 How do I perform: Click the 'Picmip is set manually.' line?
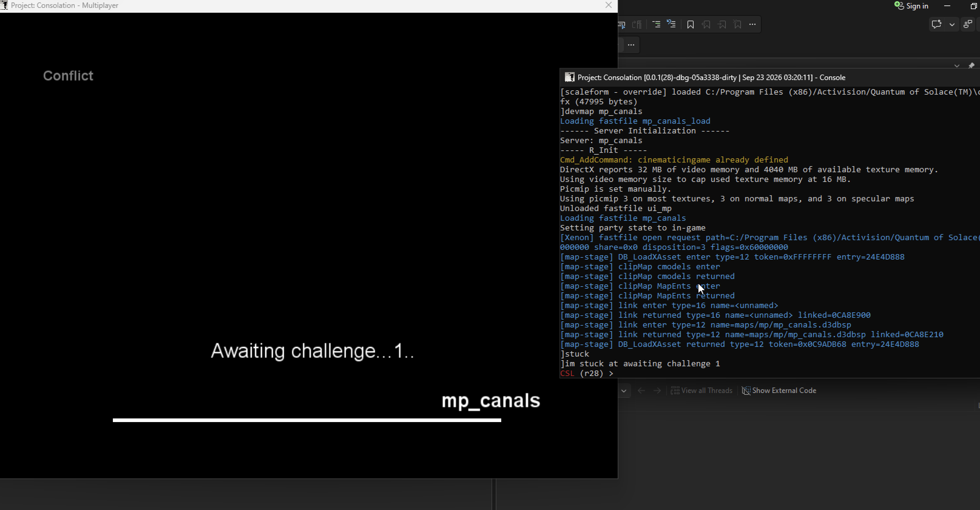coord(616,189)
